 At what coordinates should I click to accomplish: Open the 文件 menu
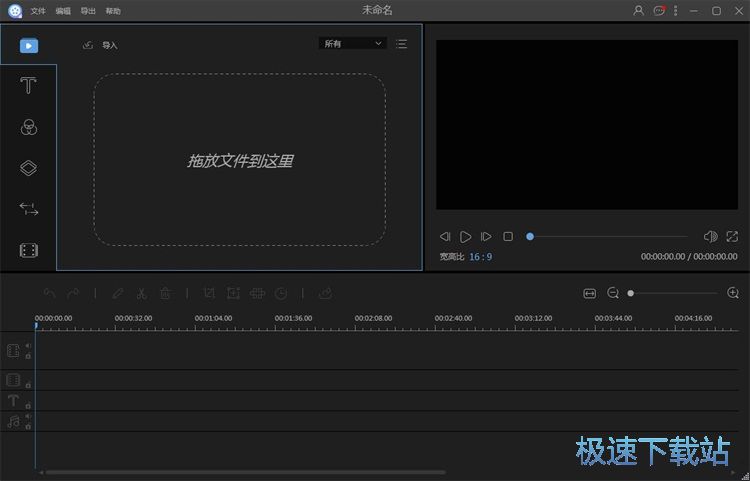(38, 11)
